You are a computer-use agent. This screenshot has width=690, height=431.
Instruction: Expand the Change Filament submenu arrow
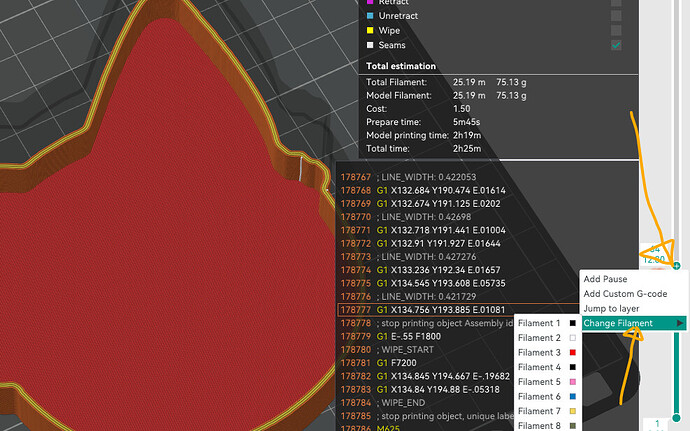coord(680,323)
